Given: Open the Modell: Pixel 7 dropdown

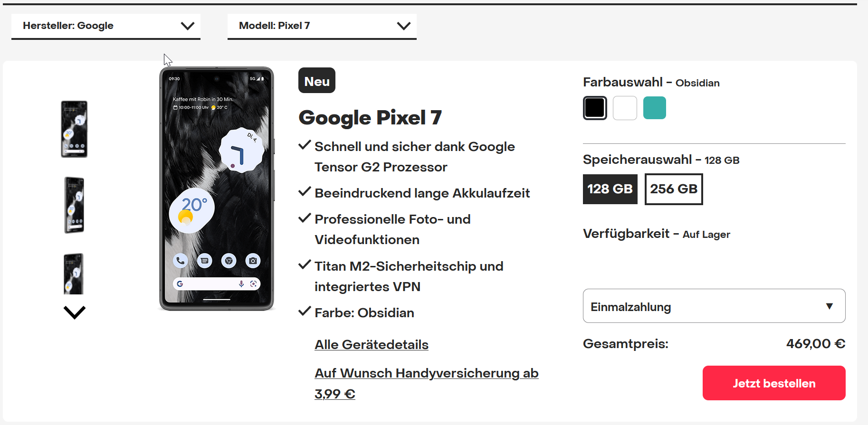Looking at the screenshot, I should click(x=322, y=26).
